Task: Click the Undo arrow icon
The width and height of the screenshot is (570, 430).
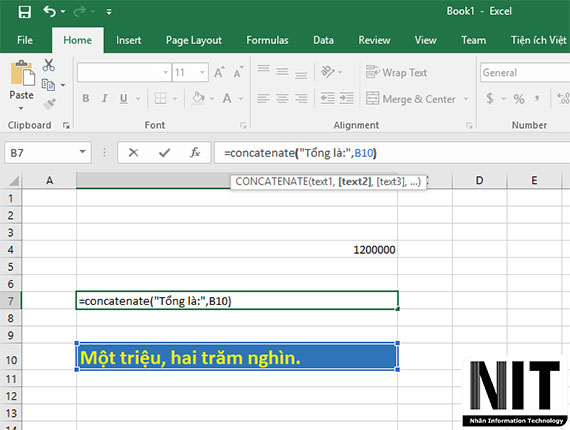Action: tap(49, 12)
